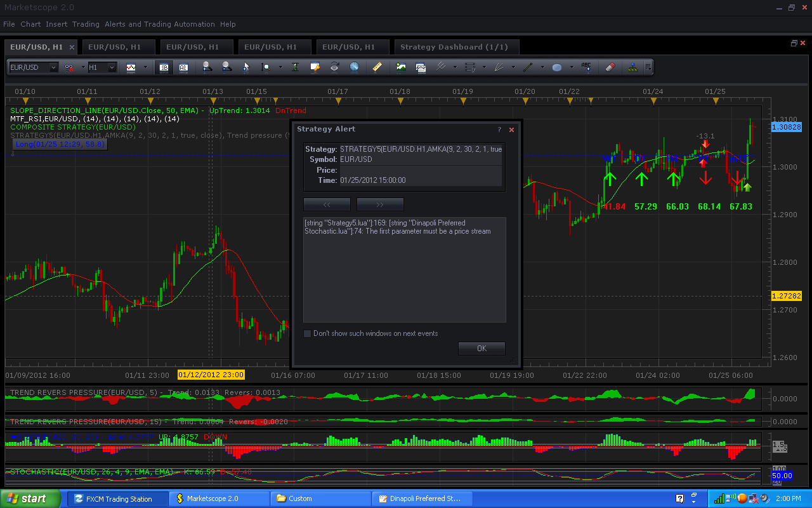Screen dimensions: 812x508
Task: Restore the chart window inner button
Action: tap(794, 43)
